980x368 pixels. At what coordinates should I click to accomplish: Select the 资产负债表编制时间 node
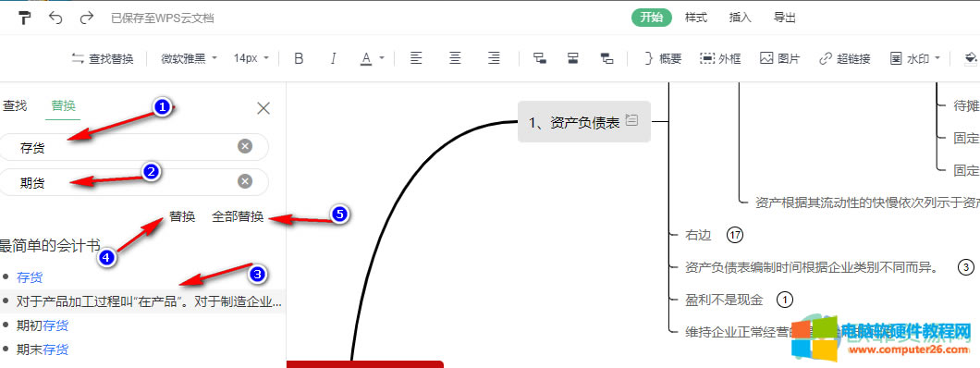coord(812,267)
